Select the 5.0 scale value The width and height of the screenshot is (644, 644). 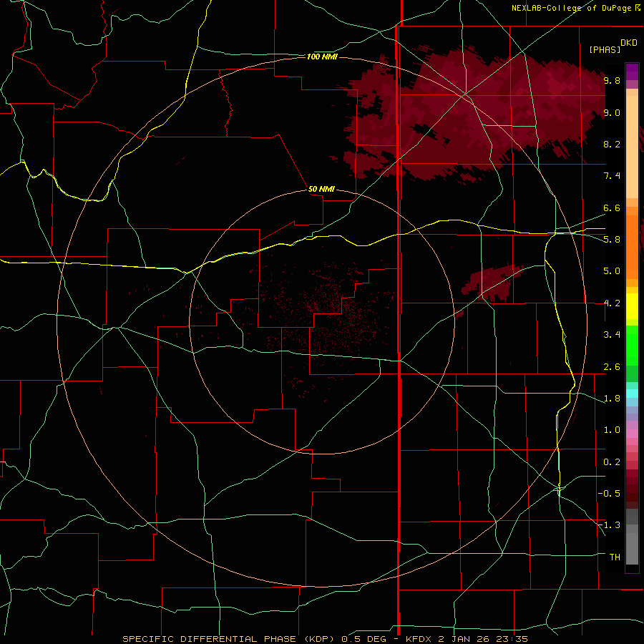[612, 271]
